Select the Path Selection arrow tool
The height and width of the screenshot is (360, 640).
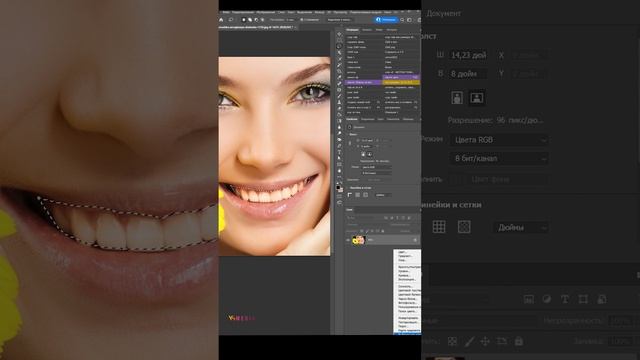(339, 158)
